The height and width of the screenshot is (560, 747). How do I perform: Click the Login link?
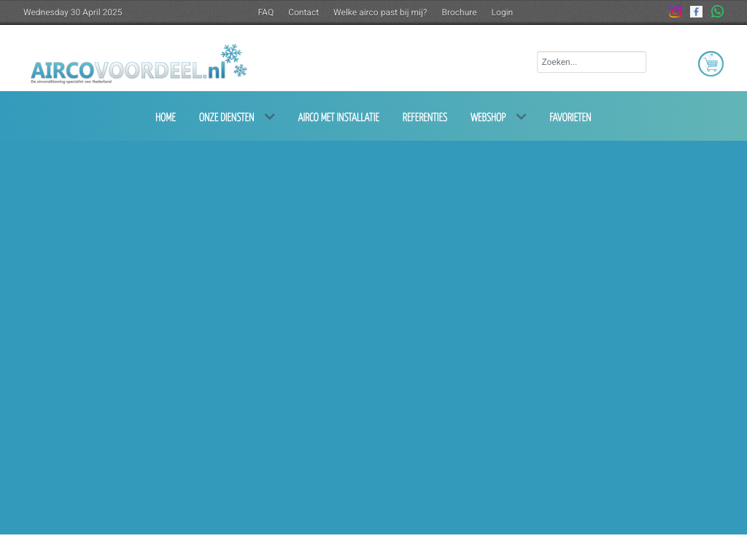(502, 12)
